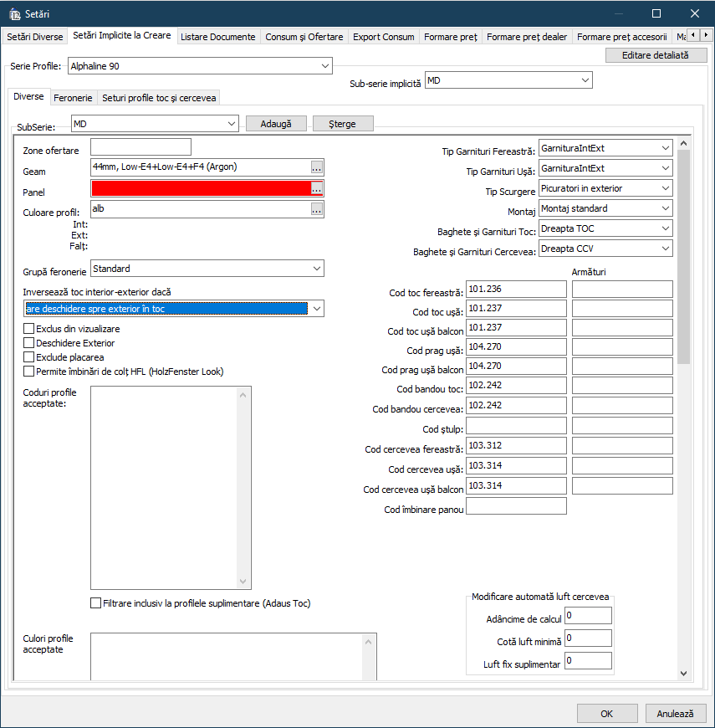Click the browse button next to Geam field

coord(316,167)
